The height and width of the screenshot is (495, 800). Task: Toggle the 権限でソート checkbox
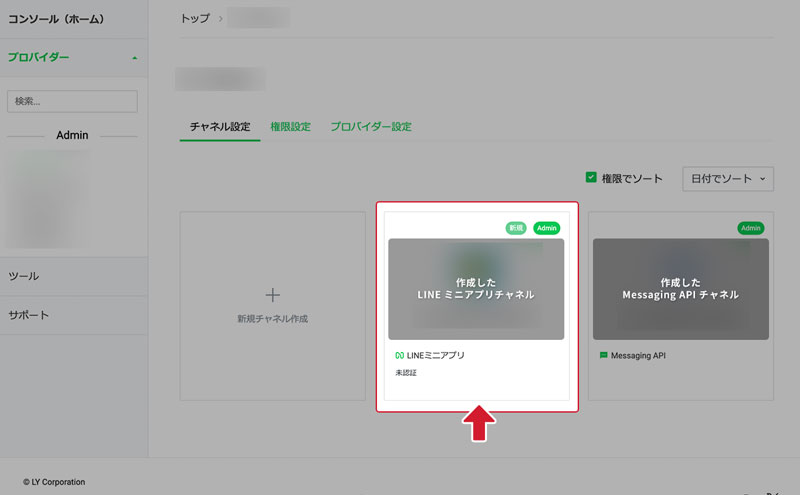[591, 178]
